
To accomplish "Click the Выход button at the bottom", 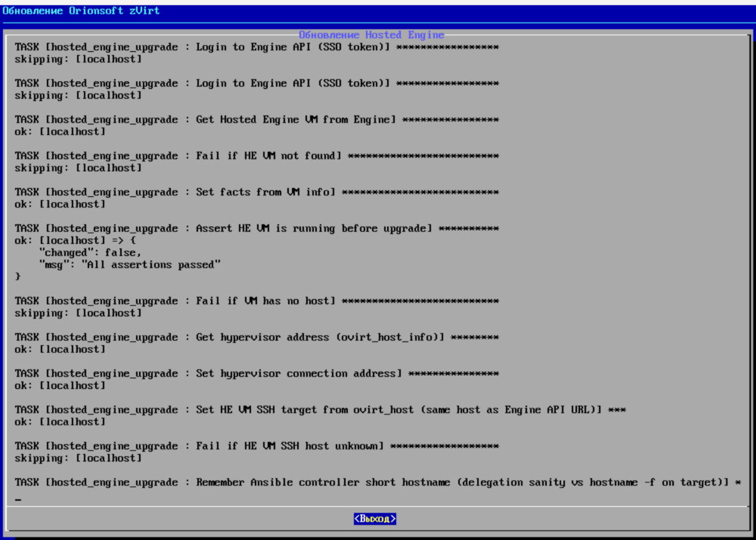I will [x=375, y=518].
